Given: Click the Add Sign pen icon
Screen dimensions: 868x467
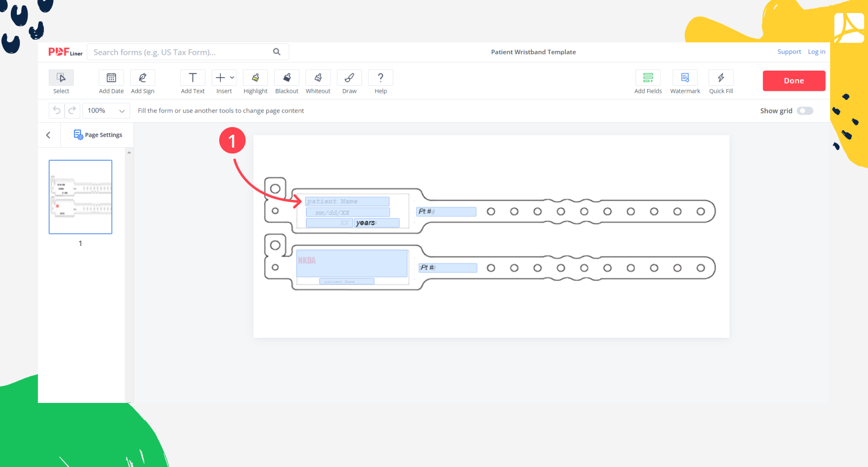Looking at the screenshot, I should (x=143, y=78).
